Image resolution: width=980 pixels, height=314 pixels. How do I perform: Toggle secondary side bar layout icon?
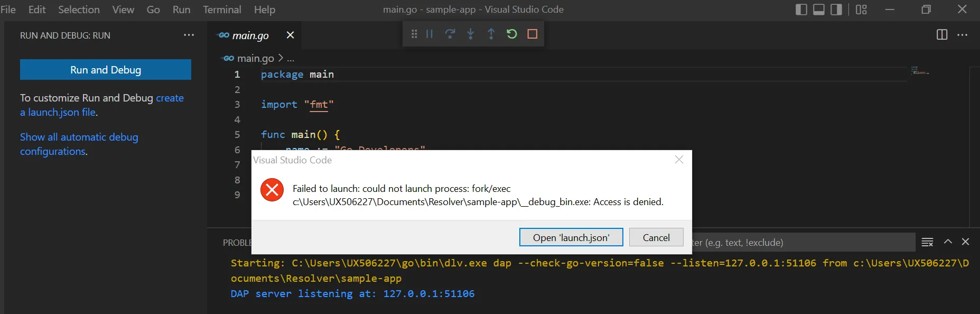(x=836, y=10)
